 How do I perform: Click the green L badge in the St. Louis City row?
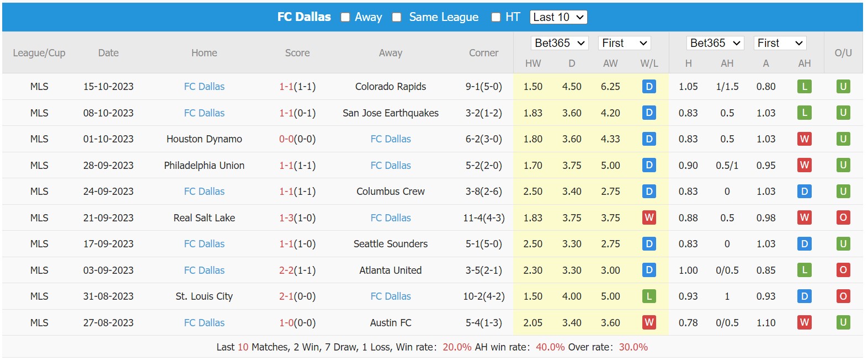[x=649, y=296]
